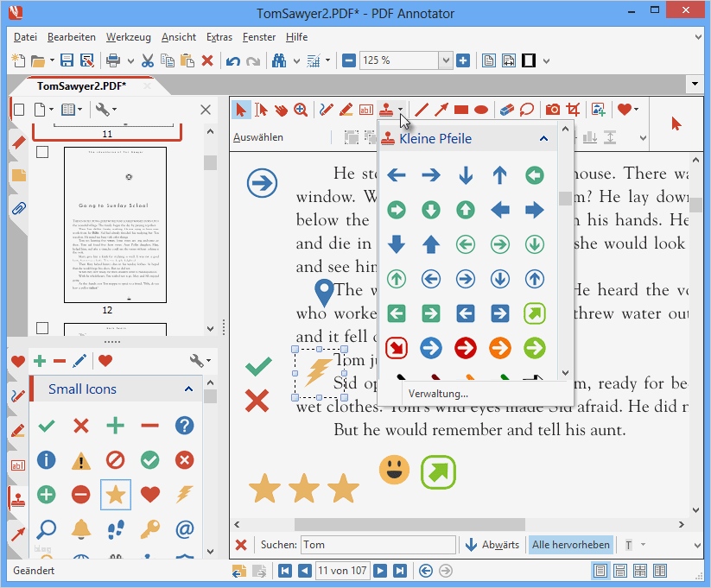Open the print options dropdown arrow
Image resolution: width=711 pixels, height=588 pixels.
pyautogui.click(x=130, y=60)
